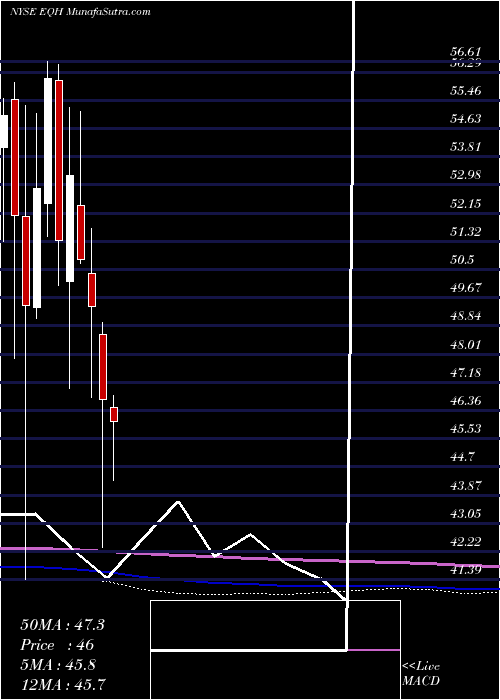Click the 54.63 price axis label
The width and height of the screenshot is (500, 700).
tap(465, 118)
